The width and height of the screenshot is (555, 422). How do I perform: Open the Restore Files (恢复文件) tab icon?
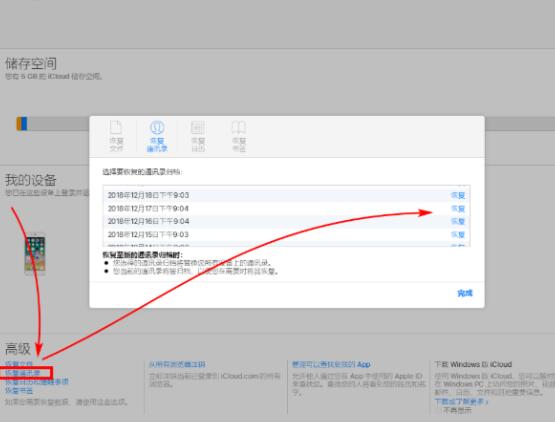116,136
